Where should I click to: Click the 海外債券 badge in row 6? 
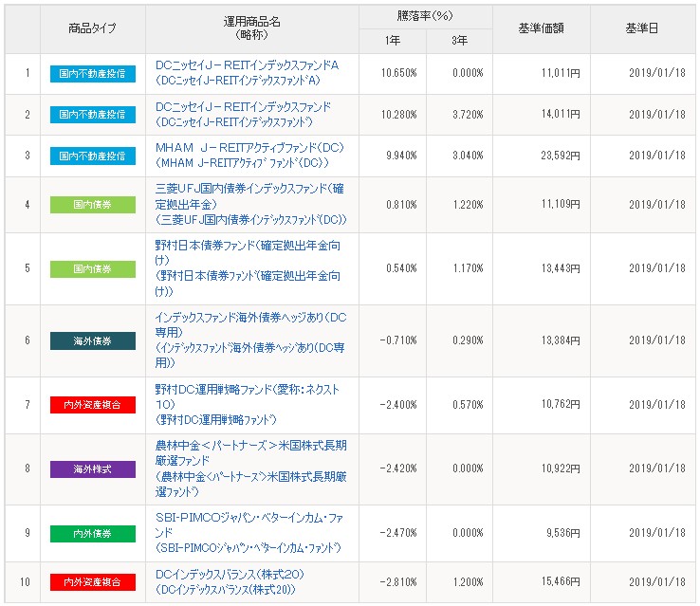[92, 340]
